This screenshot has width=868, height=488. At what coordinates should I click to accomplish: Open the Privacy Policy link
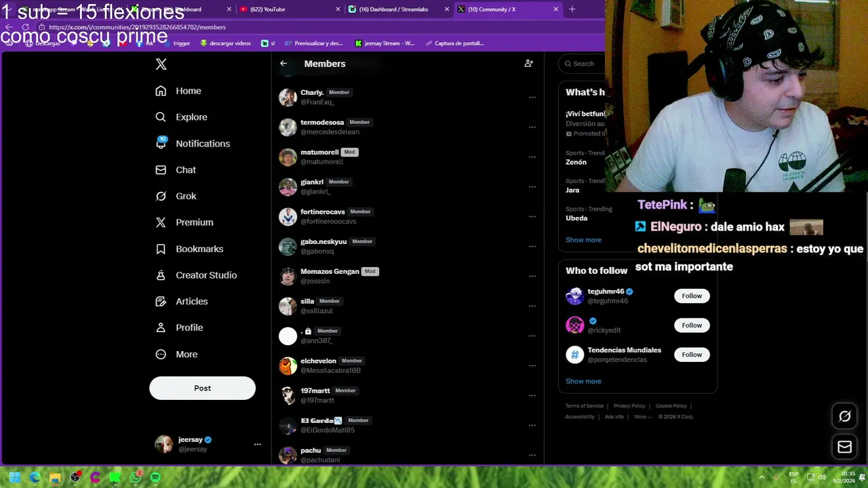(629, 406)
